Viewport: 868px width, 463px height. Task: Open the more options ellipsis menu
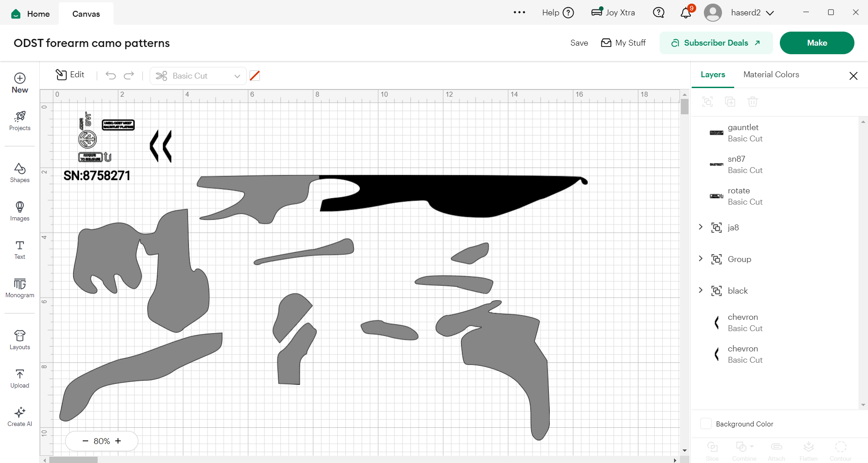pyautogui.click(x=519, y=13)
